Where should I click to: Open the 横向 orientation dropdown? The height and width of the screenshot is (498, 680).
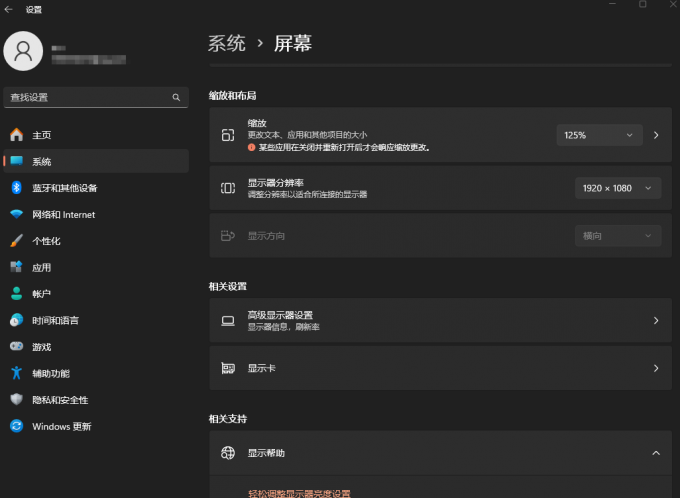618,236
